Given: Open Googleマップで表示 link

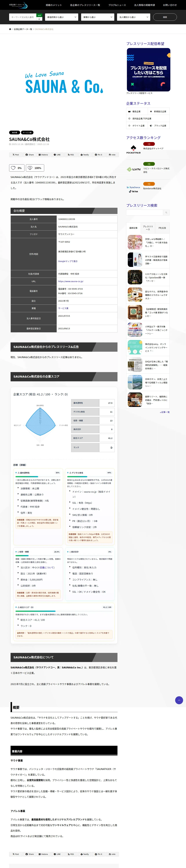Looking at the screenshot, I should [68, 261].
